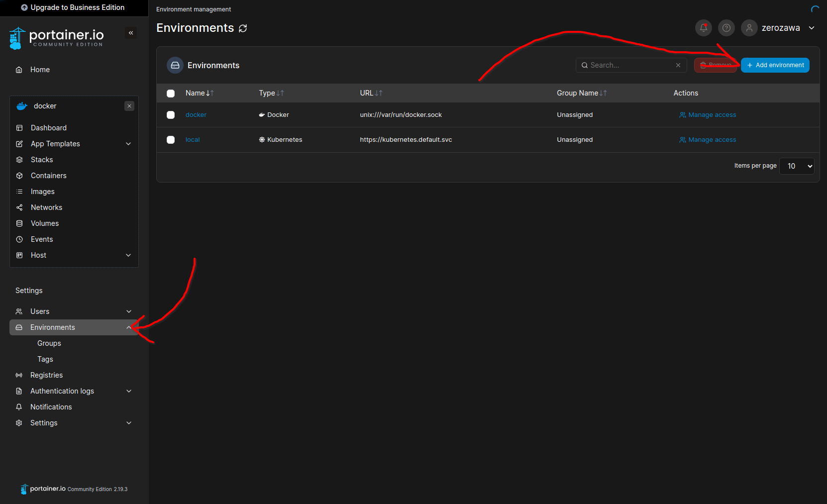The height and width of the screenshot is (504, 827).
Task: Clear search with the X icon
Action: coord(678,65)
